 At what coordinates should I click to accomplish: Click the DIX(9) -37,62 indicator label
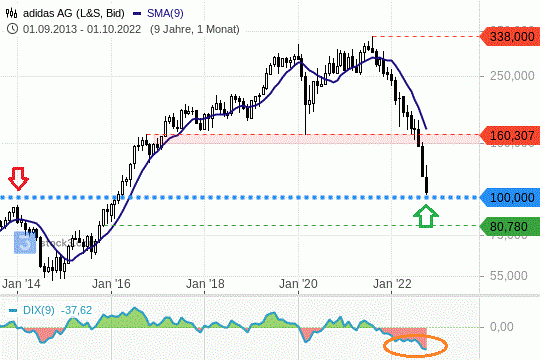point(58,310)
